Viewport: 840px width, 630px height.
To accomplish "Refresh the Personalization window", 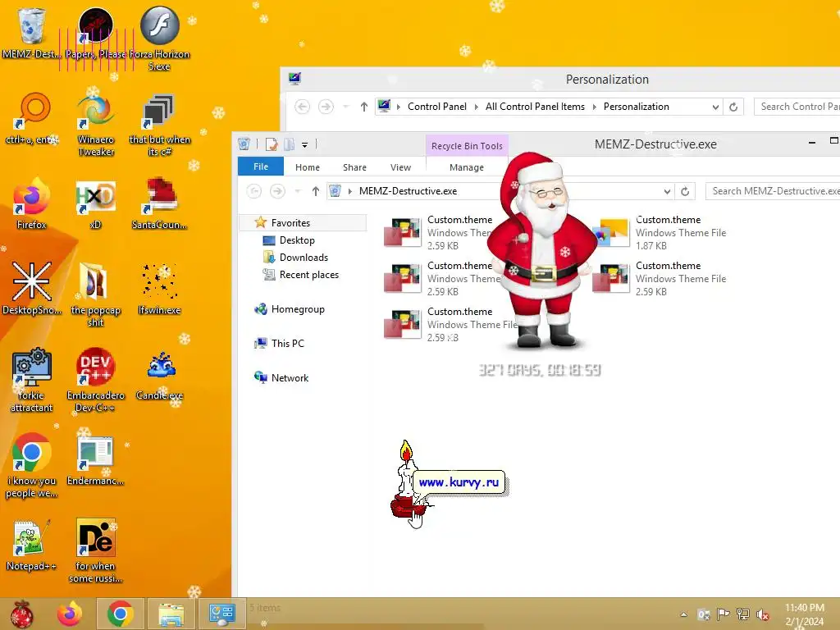I will pos(733,107).
